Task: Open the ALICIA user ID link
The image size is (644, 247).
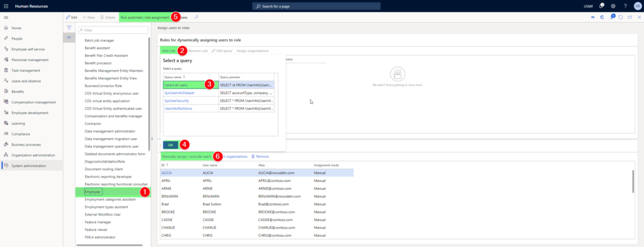Action: coord(167,173)
